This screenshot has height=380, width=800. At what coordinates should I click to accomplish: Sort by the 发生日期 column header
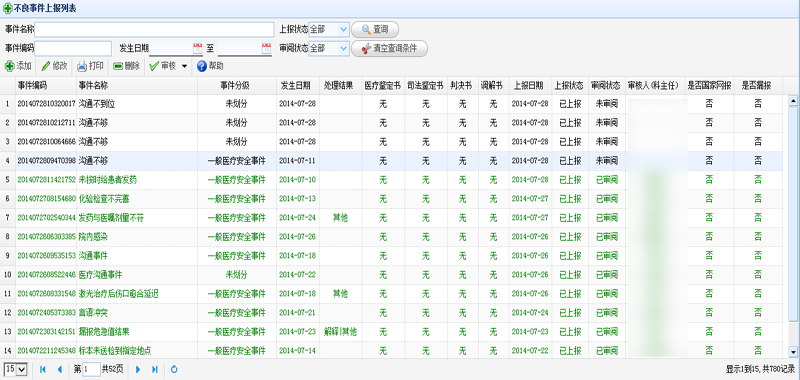click(295, 85)
